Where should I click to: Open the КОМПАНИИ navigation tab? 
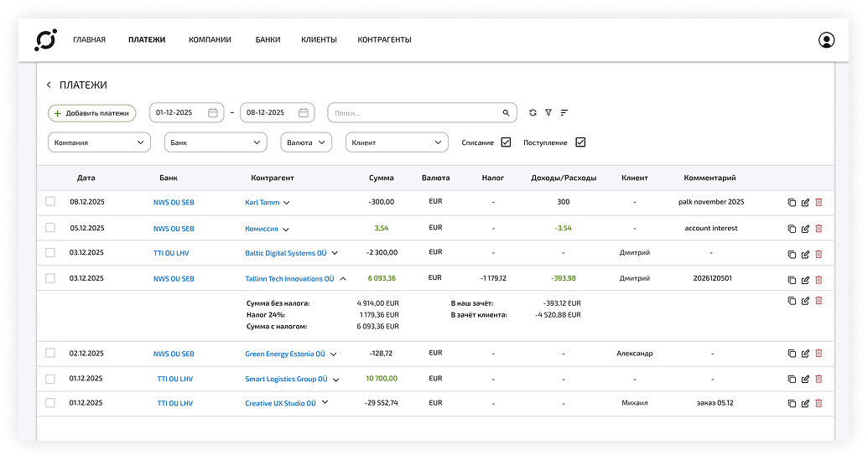[x=210, y=40]
